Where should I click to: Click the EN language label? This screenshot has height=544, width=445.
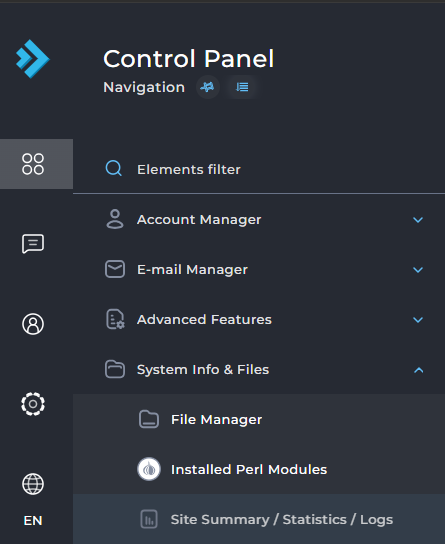click(x=33, y=520)
